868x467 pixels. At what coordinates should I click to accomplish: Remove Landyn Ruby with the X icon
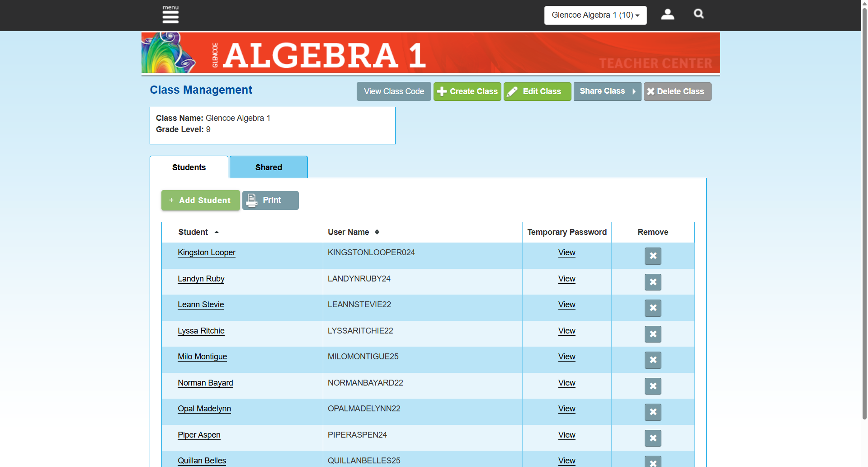(x=653, y=282)
